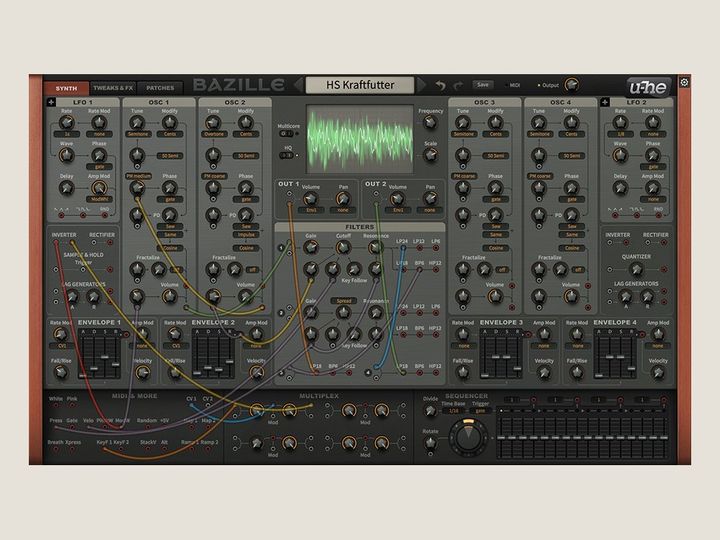Click the OUT 1 input jack
Image resolution: width=720 pixels, height=540 pixels.
[x=289, y=194]
